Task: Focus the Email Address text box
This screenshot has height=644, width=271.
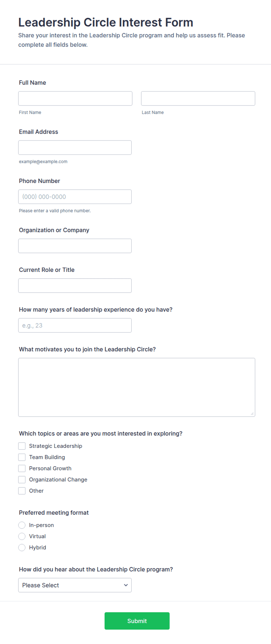Action: [x=75, y=148]
